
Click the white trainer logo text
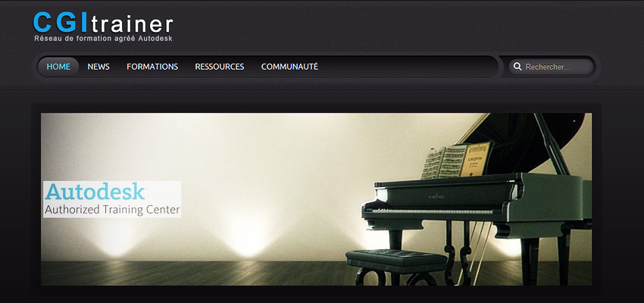[133, 25]
